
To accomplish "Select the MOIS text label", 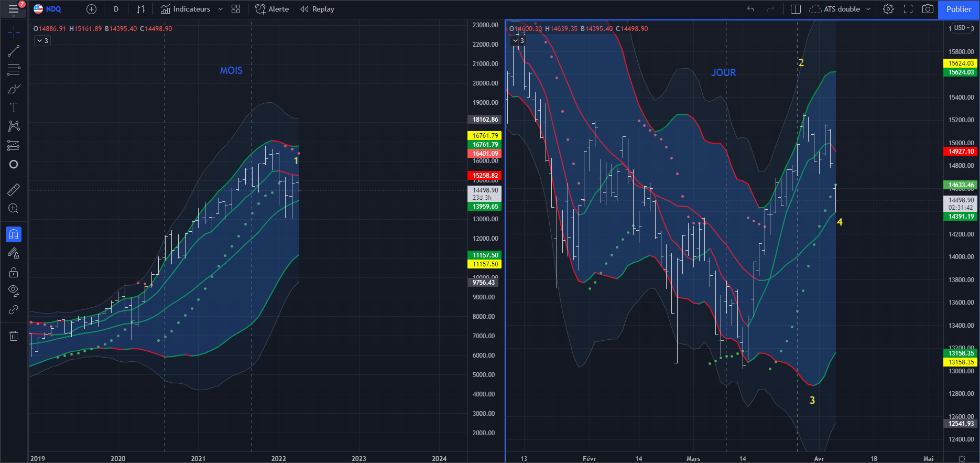I will (231, 71).
